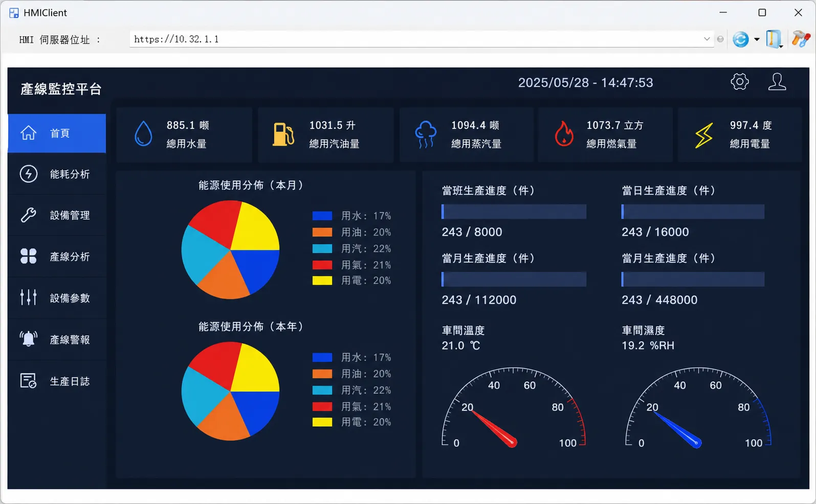Open 產線警報 alarm page
Viewport: 816px width, 504px height.
tap(57, 339)
